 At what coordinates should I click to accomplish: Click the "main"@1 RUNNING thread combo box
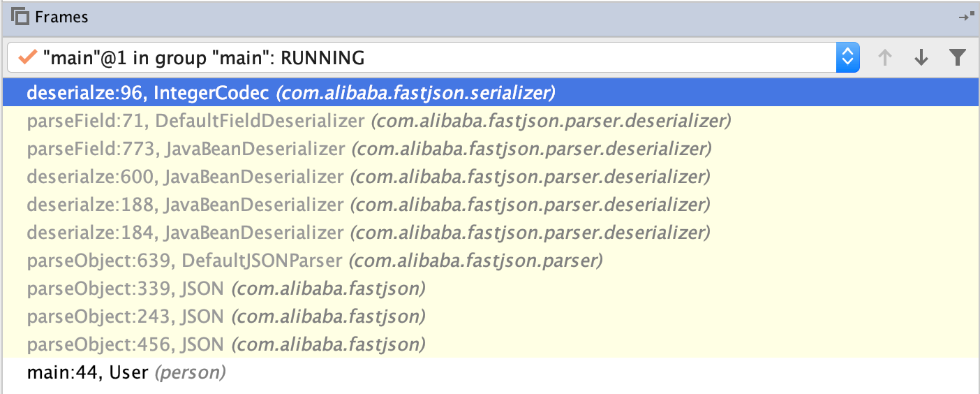419,58
